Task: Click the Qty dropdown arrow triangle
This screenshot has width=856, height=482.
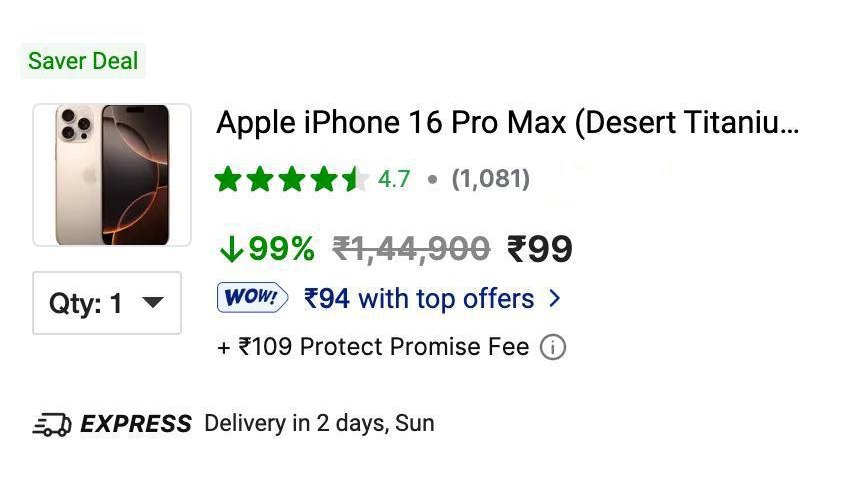Action: 152,302
